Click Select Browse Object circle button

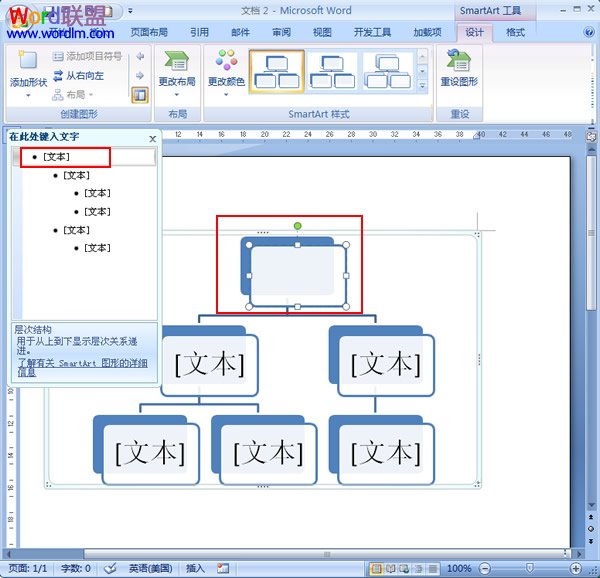(591, 529)
